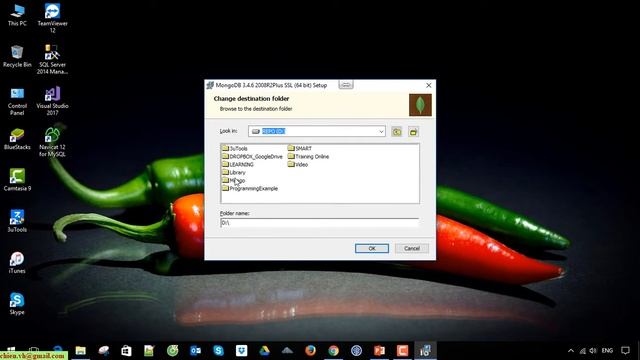Close the MongoDB Setup dialog

(x=429, y=85)
